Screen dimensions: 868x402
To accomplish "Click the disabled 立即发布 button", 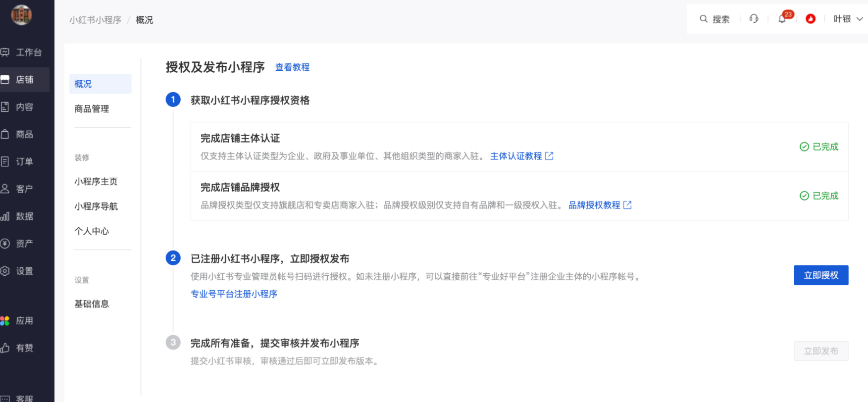I will point(821,351).
